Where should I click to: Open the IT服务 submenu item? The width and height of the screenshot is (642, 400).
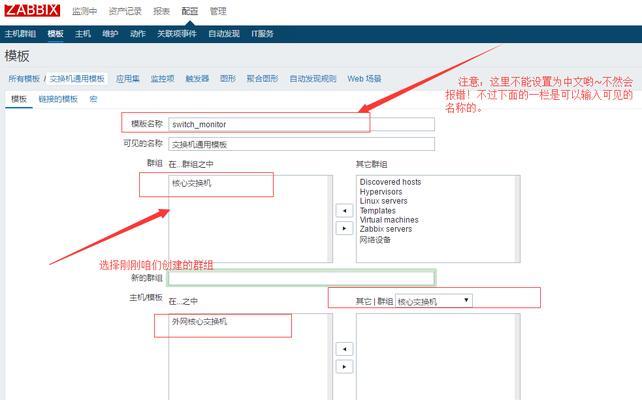click(262, 34)
